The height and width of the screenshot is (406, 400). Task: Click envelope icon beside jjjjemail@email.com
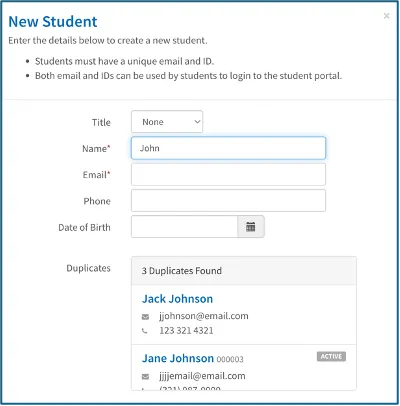pyautogui.click(x=145, y=377)
